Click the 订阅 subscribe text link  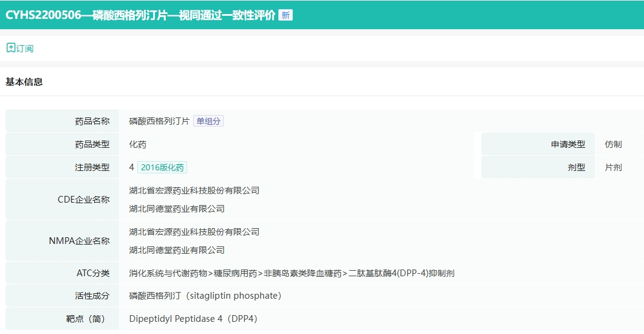[25, 48]
